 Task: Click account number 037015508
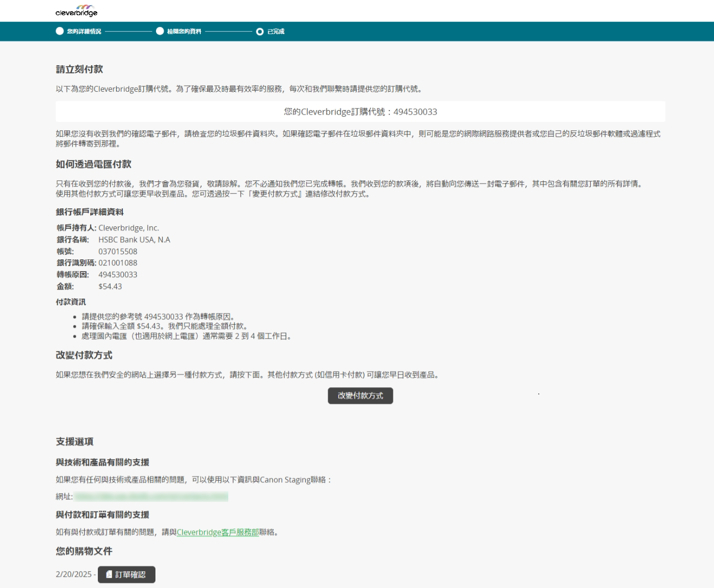point(118,251)
